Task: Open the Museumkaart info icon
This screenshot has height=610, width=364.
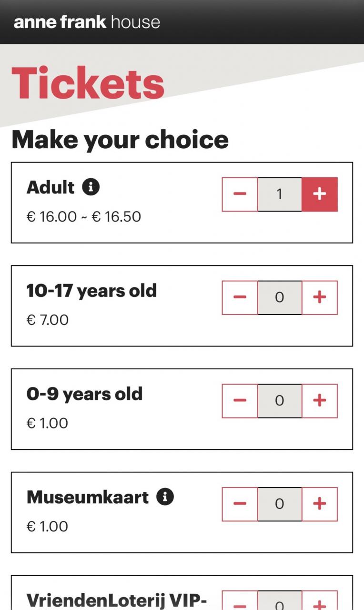Action: (165, 497)
